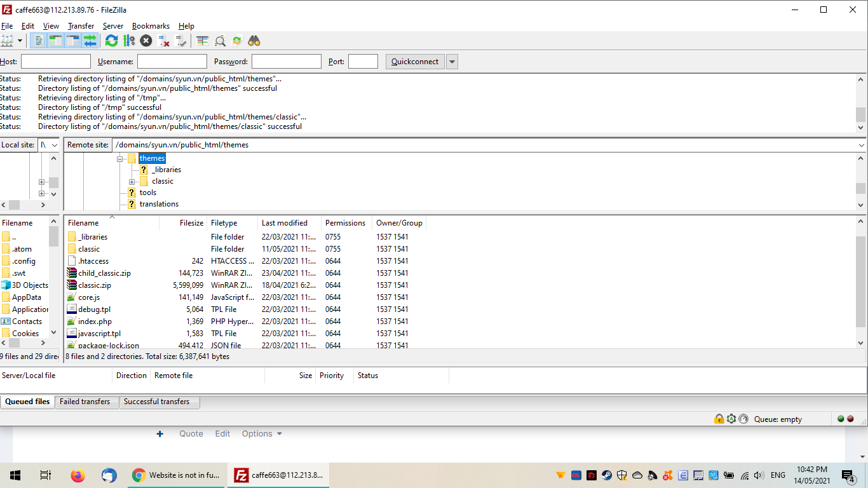Toggle message log display
Viewport: 868px width, 488px height.
pos(39,41)
